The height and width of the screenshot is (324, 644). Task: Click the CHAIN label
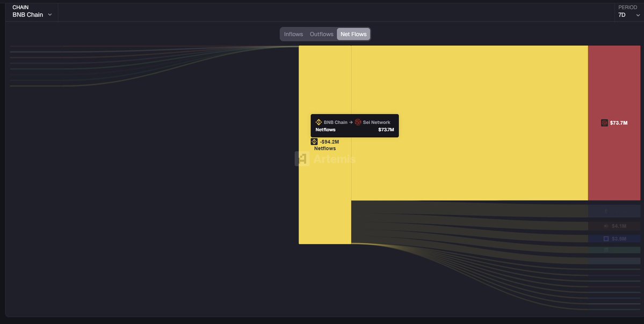pyautogui.click(x=20, y=8)
